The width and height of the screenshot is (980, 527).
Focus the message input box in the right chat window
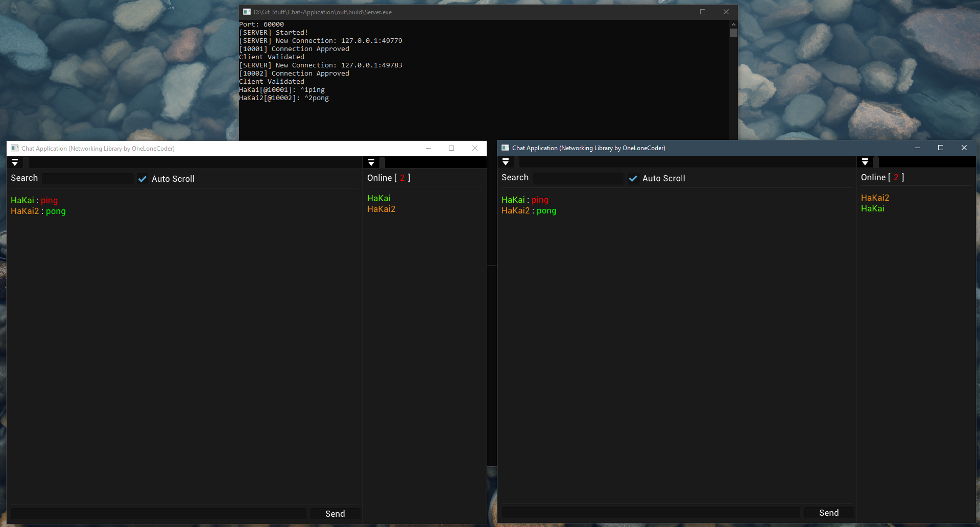click(x=651, y=513)
